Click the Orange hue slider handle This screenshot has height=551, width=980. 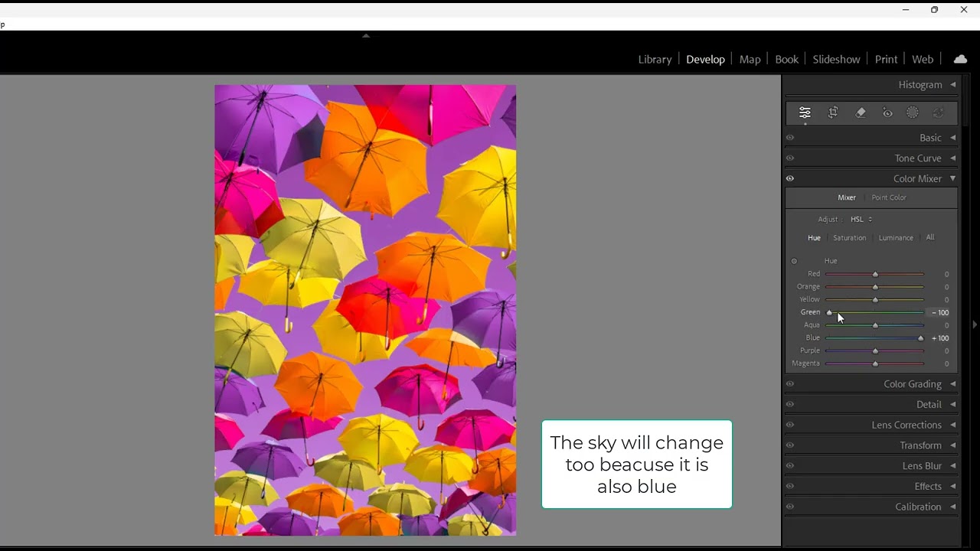pos(875,287)
